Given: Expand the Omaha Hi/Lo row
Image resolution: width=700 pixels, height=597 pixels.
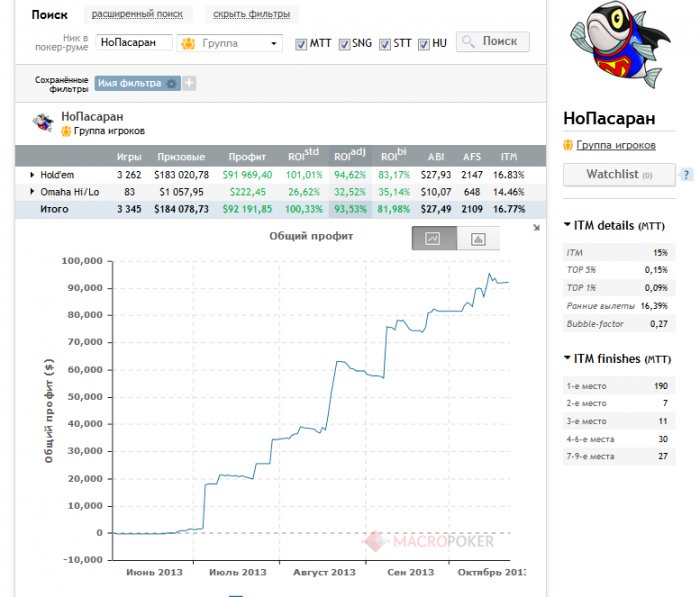Looking at the screenshot, I should coord(32,192).
